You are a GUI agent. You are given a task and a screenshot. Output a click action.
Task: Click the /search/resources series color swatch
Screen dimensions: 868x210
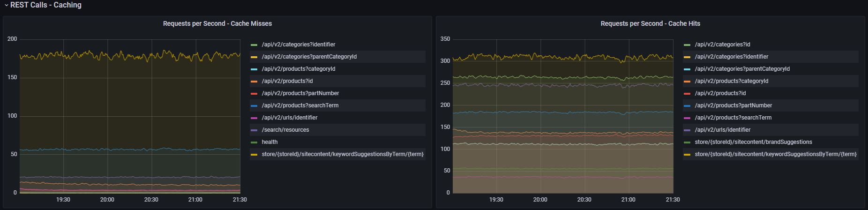click(x=254, y=130)
